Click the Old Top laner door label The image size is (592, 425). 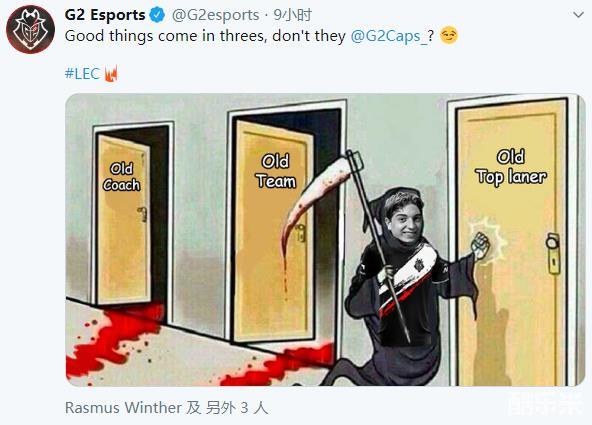(x=511, y=167)
